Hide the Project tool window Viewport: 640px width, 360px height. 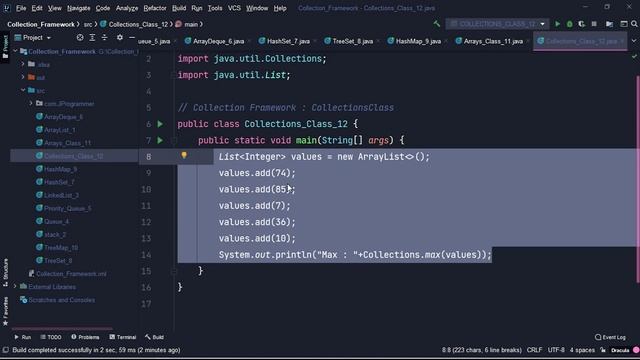pos(132,38)
